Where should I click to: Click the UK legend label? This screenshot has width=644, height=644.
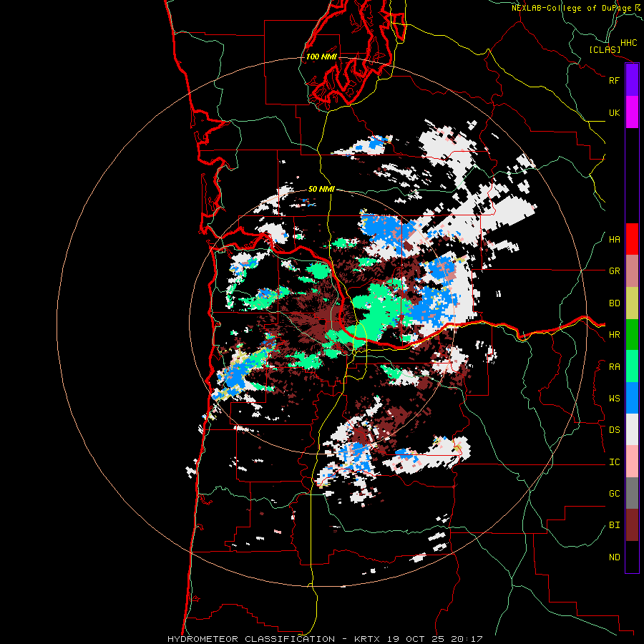[x=614, y=112]
